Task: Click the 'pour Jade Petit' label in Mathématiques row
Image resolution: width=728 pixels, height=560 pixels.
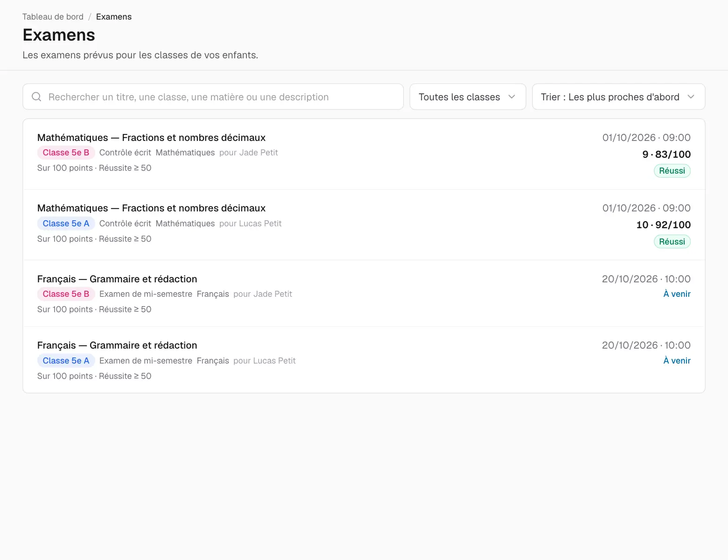Action: pos(249,153)
